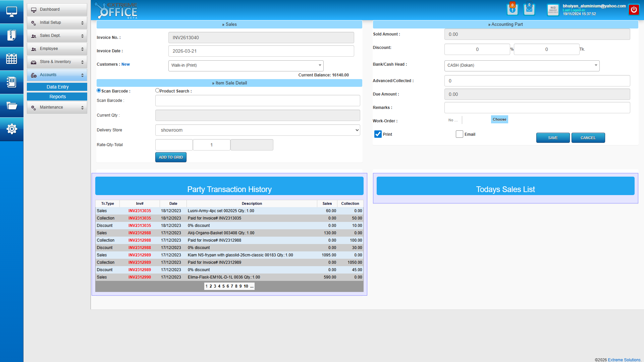
Task: Open the Customers Walk-in dropdown
Action: pyautogui.click(x=246, y=65)
